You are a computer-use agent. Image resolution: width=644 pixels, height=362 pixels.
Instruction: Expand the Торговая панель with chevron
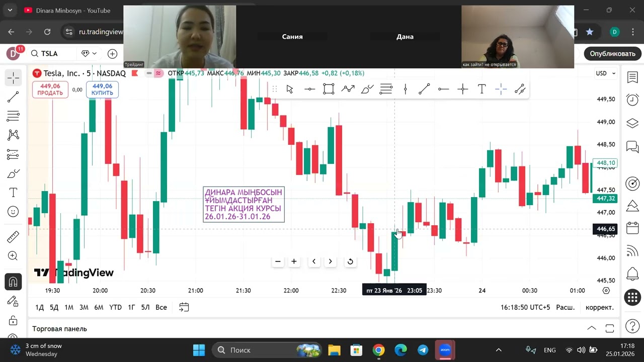(592, 328)
